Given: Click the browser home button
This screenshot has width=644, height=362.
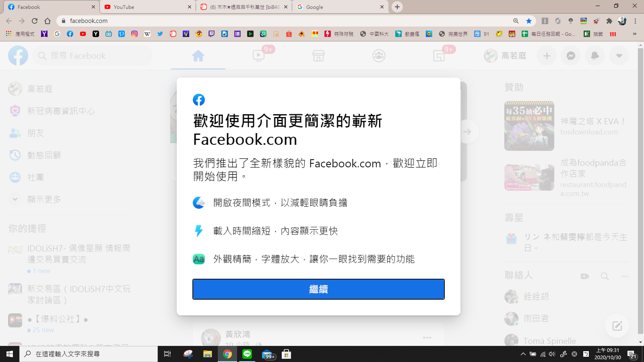Looking at the screenshot, I should (47, 21).
